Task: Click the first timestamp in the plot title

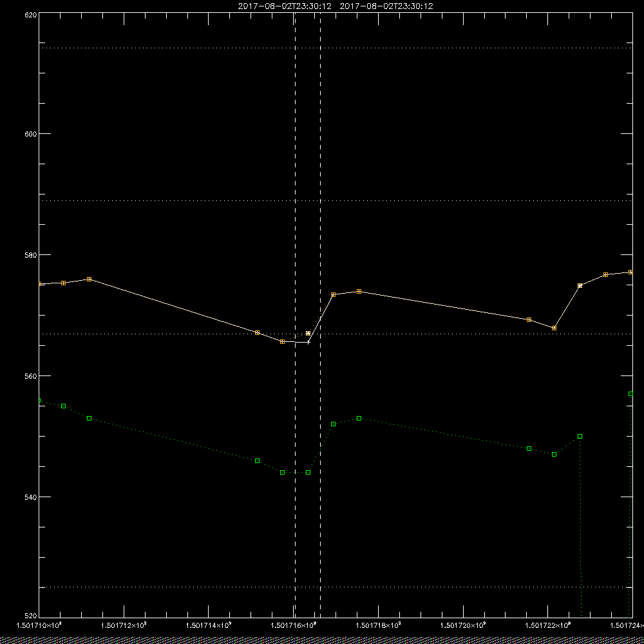Action: click(285, 6)
